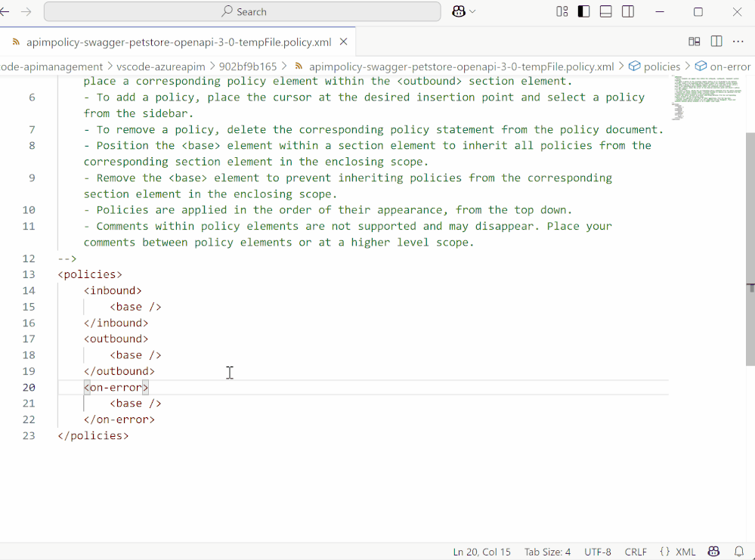Click comment 'Comments within policy elements'
Viewport: 755px width, 560px height.
(197, 226)
